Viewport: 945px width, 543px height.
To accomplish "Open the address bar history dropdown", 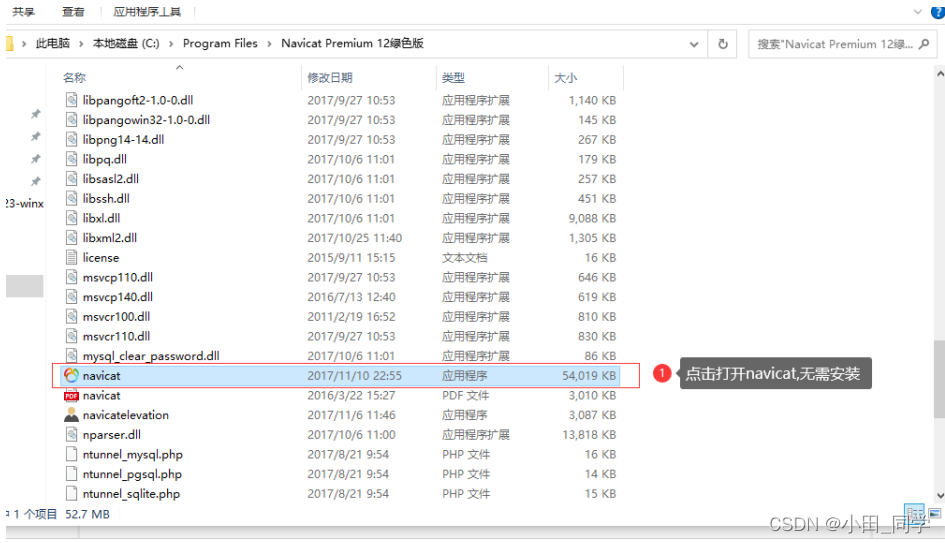I will (x=694, y=44).
